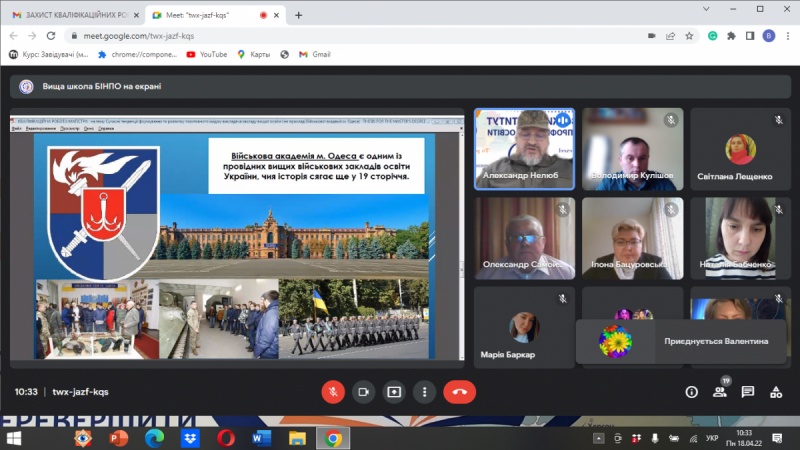Open the three-dot more options menu

coord(425,392)
